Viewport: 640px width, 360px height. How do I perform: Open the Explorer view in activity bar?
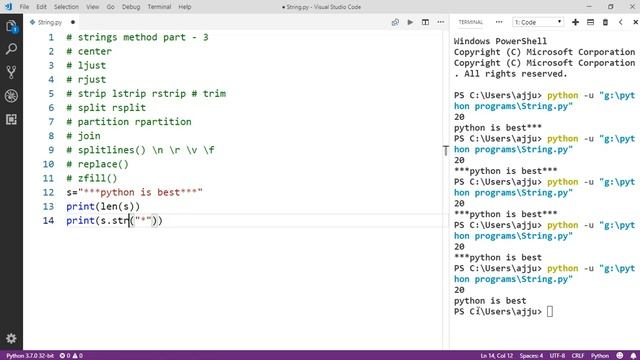point(11,27)
